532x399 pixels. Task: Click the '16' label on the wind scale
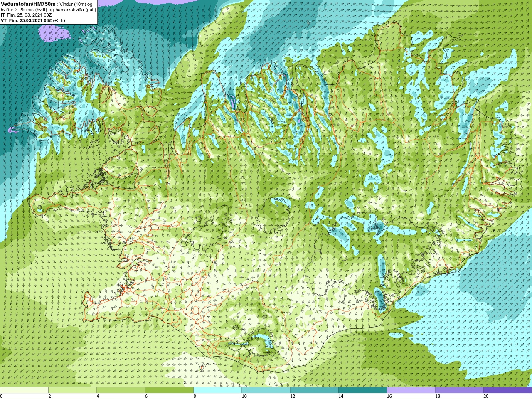[x=389, y=396]
